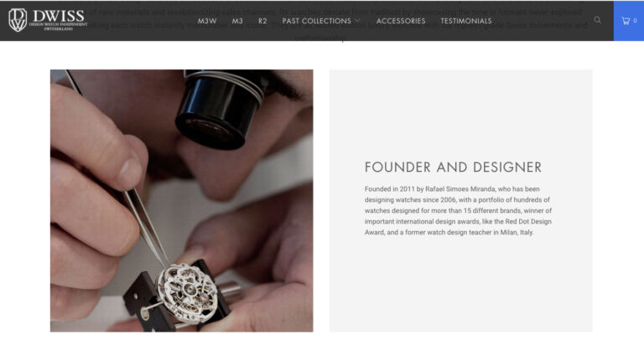Click the gray founder info panel
Image resolution: width=644 pixels, height=356 pixels.
coord(461,200)
